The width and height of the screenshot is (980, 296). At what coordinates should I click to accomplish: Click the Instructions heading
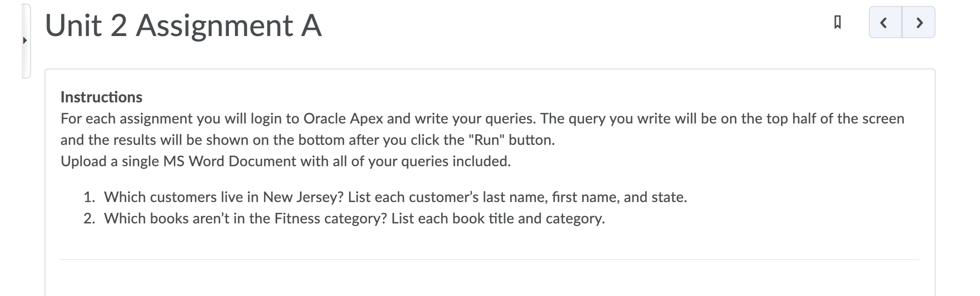pos(101,97)
